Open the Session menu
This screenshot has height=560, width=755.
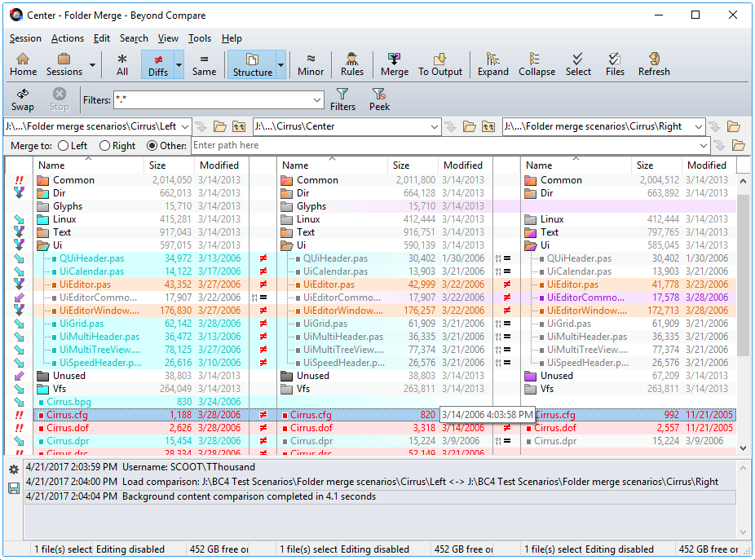(25, 38)
